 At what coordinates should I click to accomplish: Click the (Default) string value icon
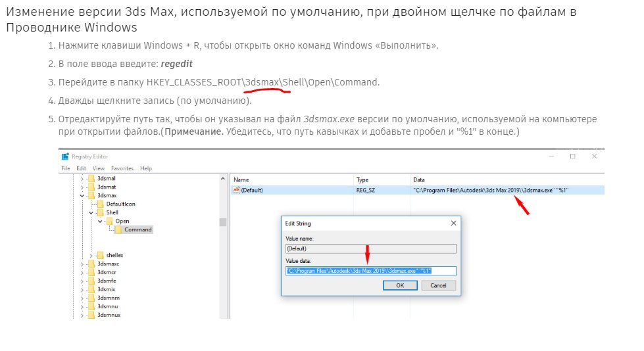coord(236,190)
